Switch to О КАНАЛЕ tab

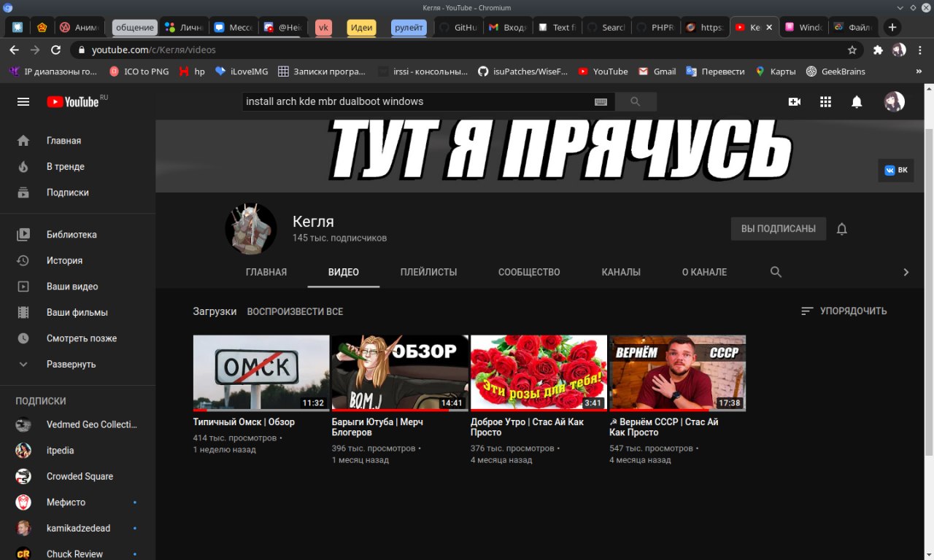704,272
